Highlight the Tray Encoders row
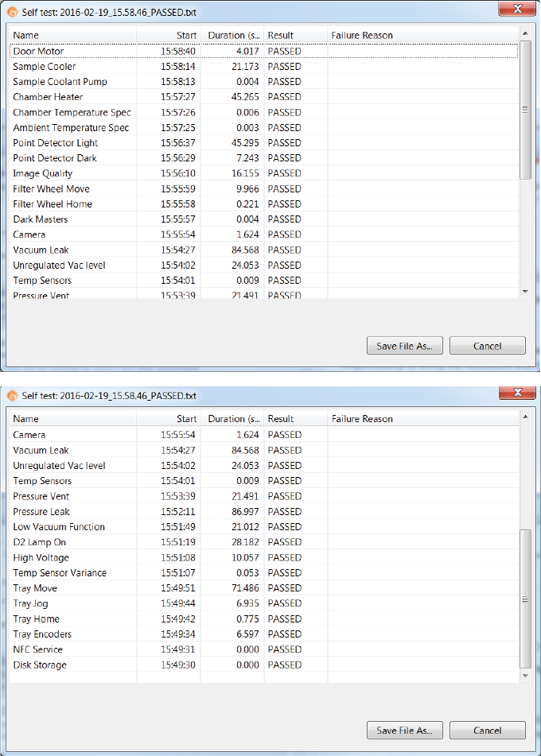This screenshot has width=541, height=756. coord(263,634)
